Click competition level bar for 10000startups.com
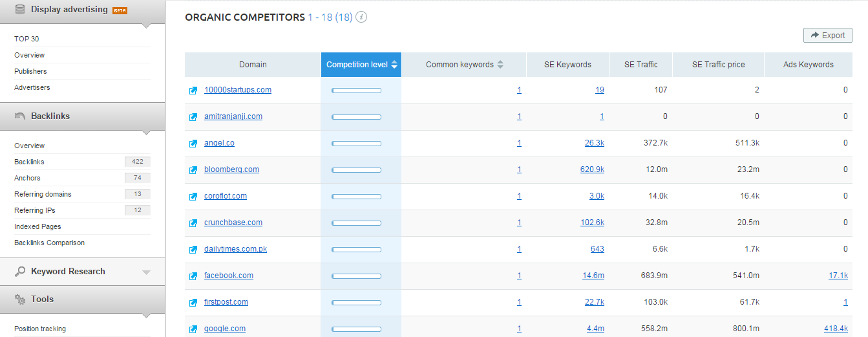 (356, 91)
